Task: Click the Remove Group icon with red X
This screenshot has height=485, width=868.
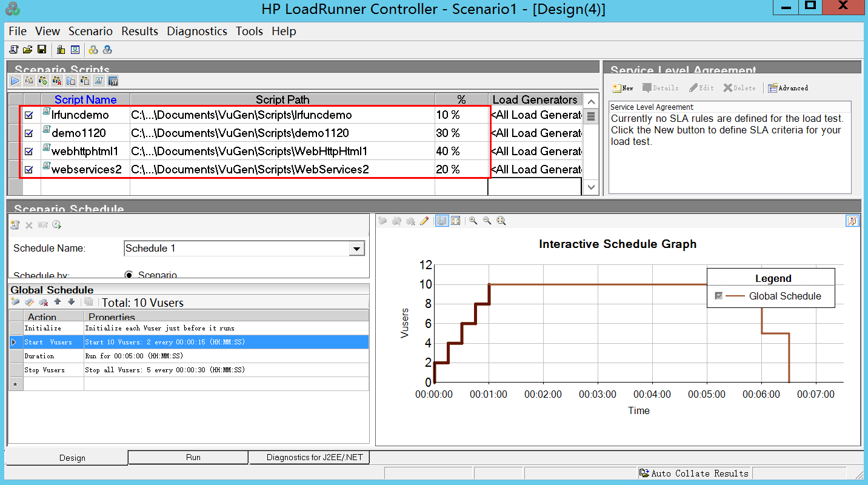Action: (57, 80)
